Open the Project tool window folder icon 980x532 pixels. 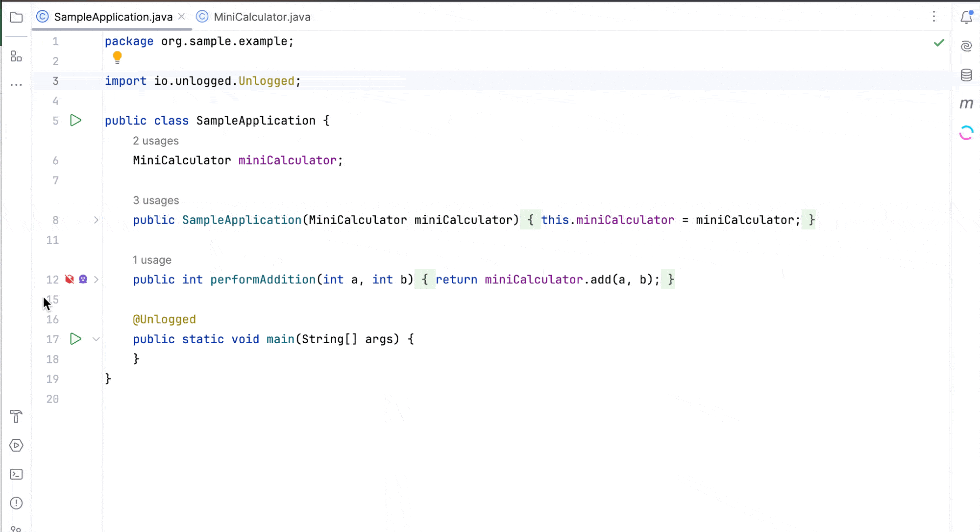[x=16, y=17]
